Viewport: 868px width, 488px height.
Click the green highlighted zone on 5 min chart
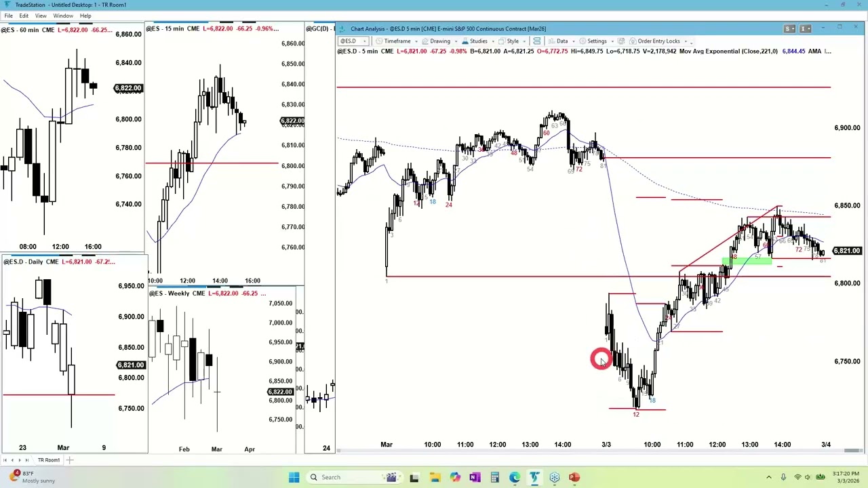click(x=747, y=260)
